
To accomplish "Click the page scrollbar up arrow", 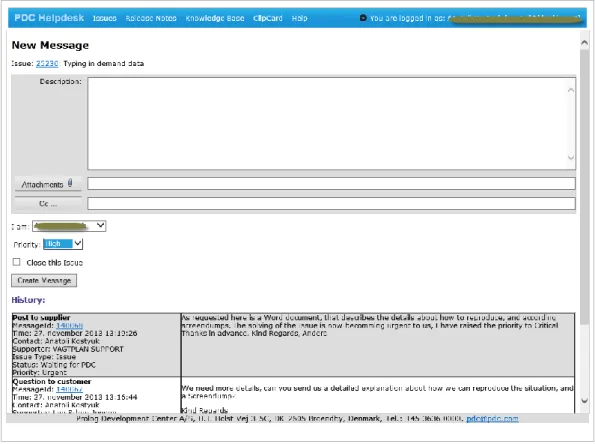I will [x=584, y=43].
